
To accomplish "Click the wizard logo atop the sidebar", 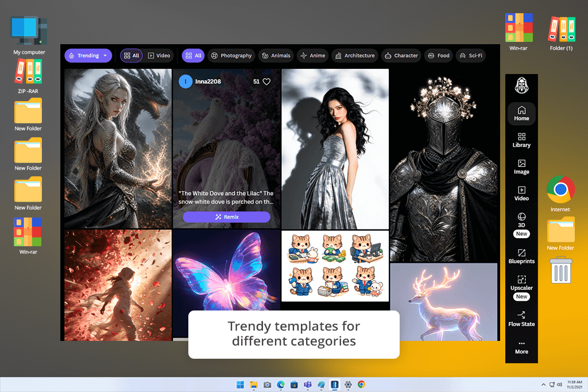I will 521,86.
